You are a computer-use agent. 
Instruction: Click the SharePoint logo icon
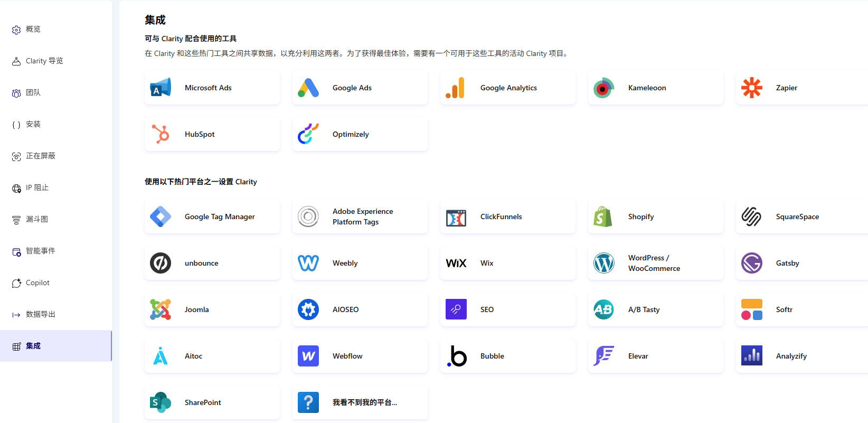(x=161, y=402)
